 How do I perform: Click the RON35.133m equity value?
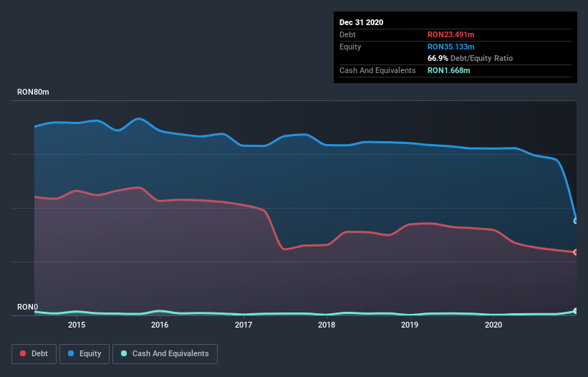coord(450,47)
